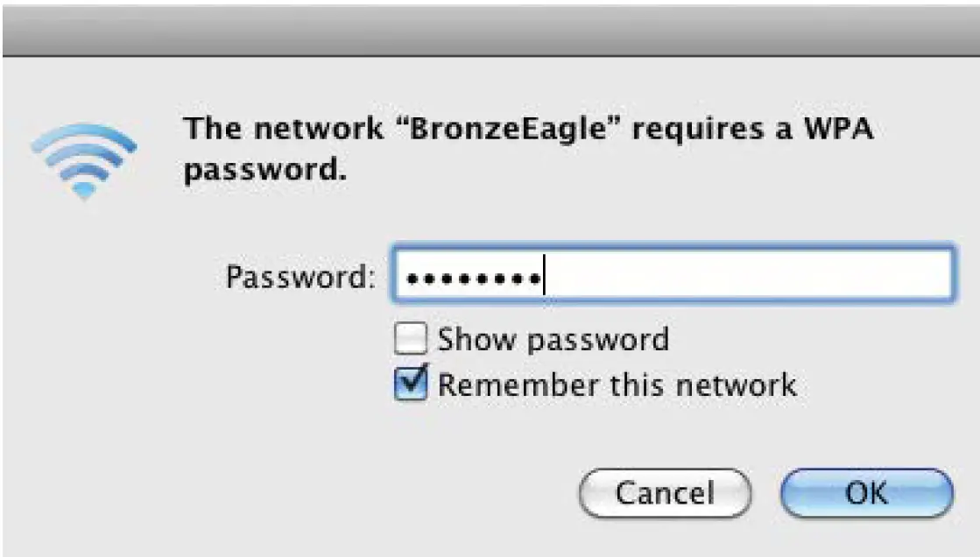The width and height of the screenshot is (980, 557).
Task: Enable the Show password checkbox
Action: click(412, 339)
